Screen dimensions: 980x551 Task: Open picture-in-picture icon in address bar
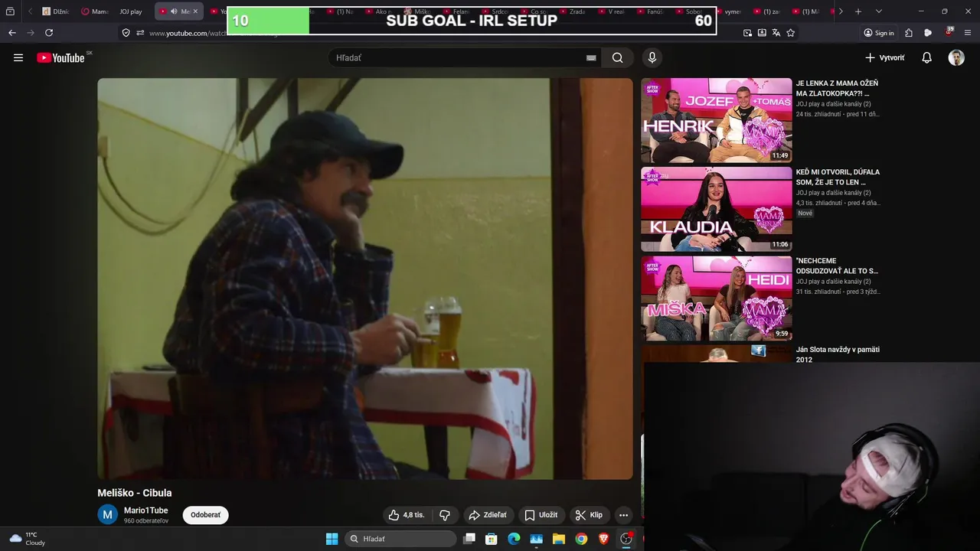pyautogui.click(x=747, y=33)
